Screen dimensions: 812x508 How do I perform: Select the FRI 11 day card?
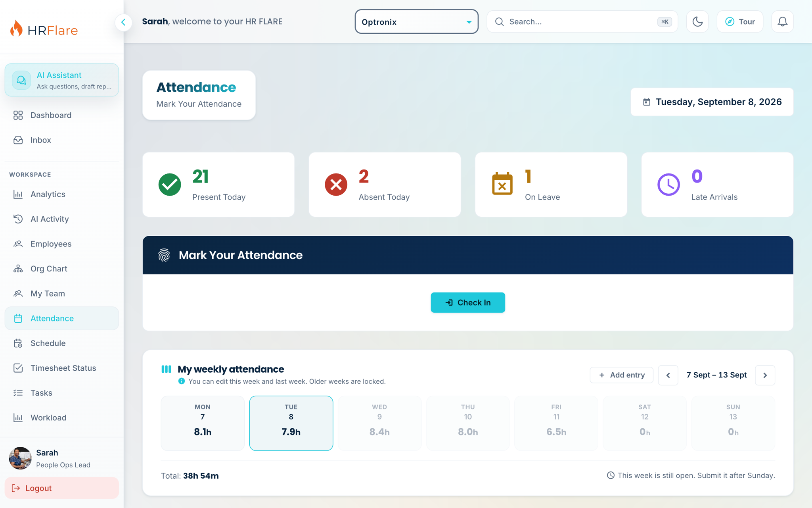click(556, 423)
